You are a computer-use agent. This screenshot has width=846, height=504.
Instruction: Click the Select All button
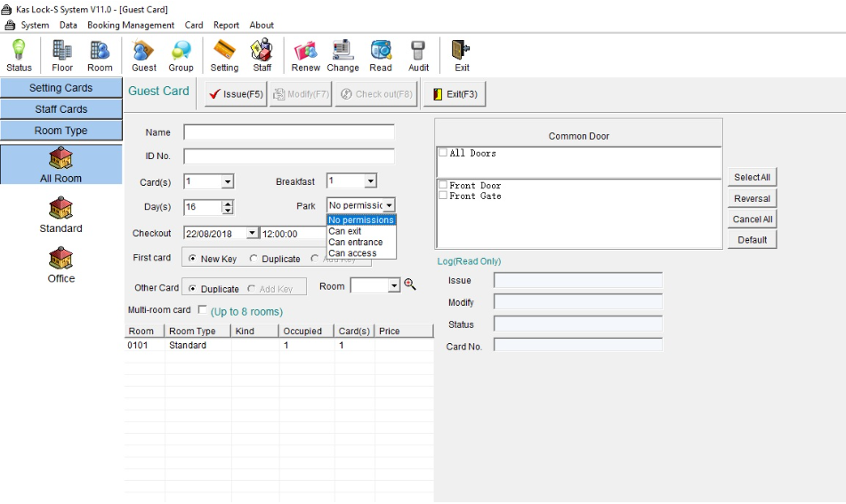752,177
